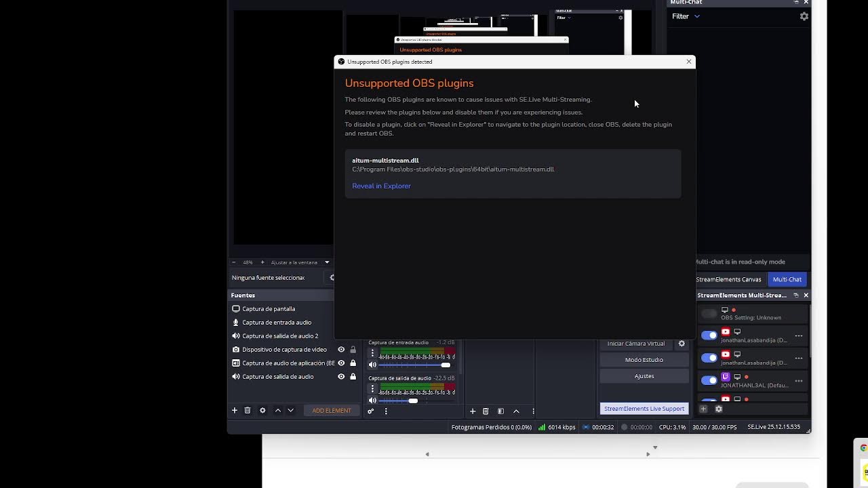Open the Multi-Chat Filter dropdown
This screenshot has height=488, width=868.
(686, 16)
